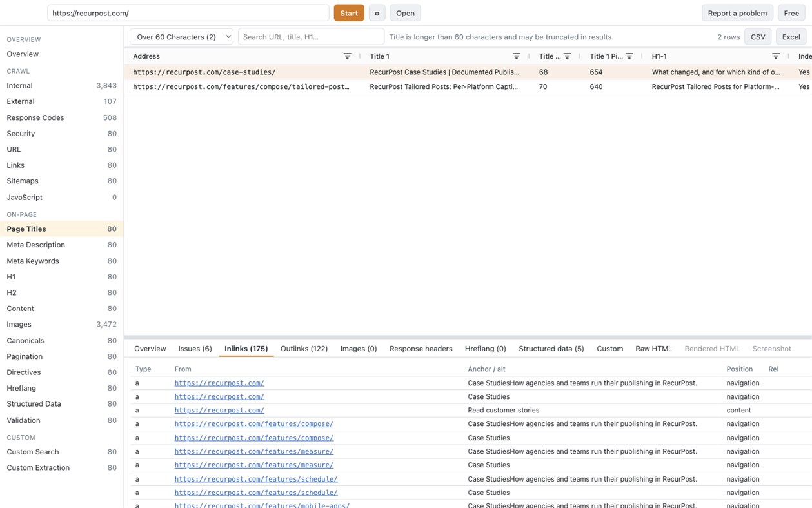Select Response Codes in the sidebar
812x508 pixels.
click(62, 118)
